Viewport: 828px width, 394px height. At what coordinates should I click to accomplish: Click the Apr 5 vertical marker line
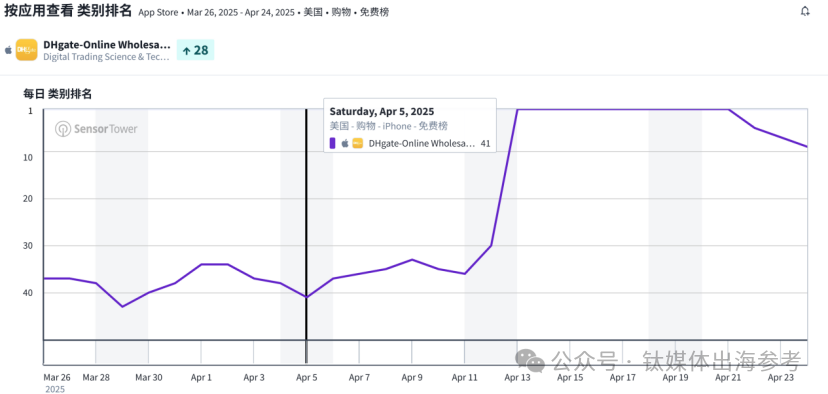click(x=306, y=237)
